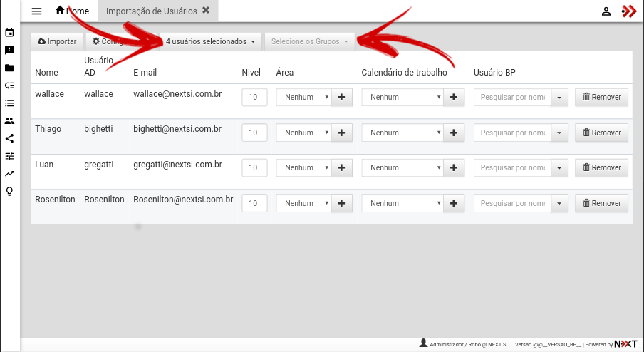The height and width of the screenshot is (352, 644).
Task: Open the folder icon in the sidebar
Action: coord(9,68)
